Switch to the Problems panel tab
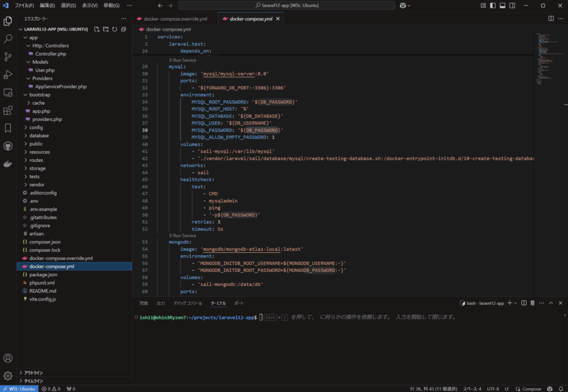Image resolution: width=568 pixels, height=392 pixels. coord(144,303)
